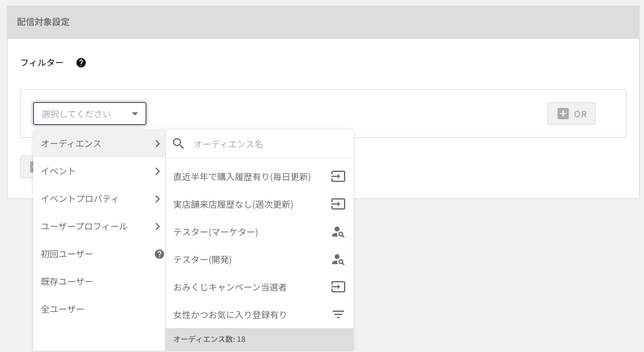
Task: Open the 選択してください dropdown
Action: [x=90, y=114]
